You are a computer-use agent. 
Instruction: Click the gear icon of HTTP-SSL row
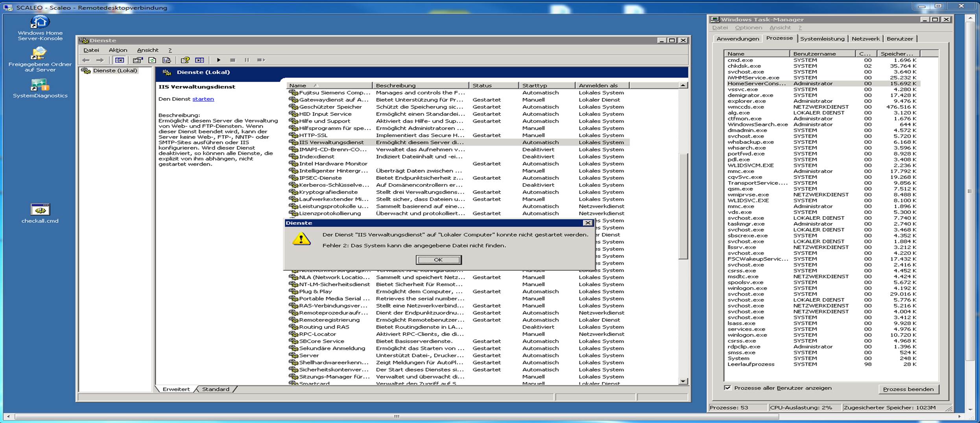click(293, 135)
